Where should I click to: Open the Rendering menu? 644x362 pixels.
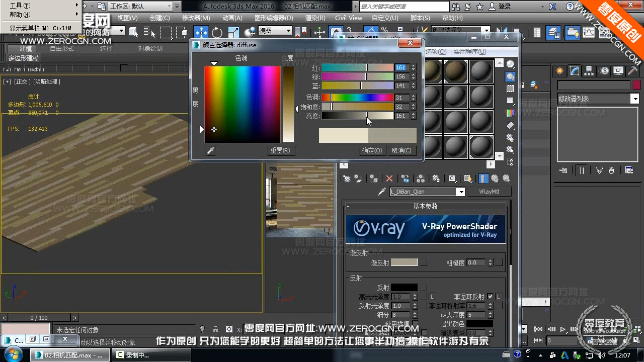(x=315, y=18)
